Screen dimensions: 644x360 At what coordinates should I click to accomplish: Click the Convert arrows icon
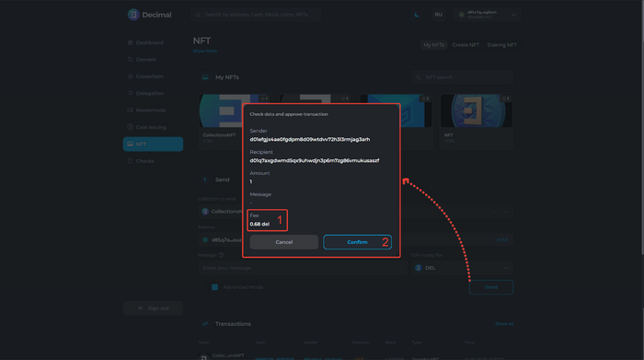(131, 60)
